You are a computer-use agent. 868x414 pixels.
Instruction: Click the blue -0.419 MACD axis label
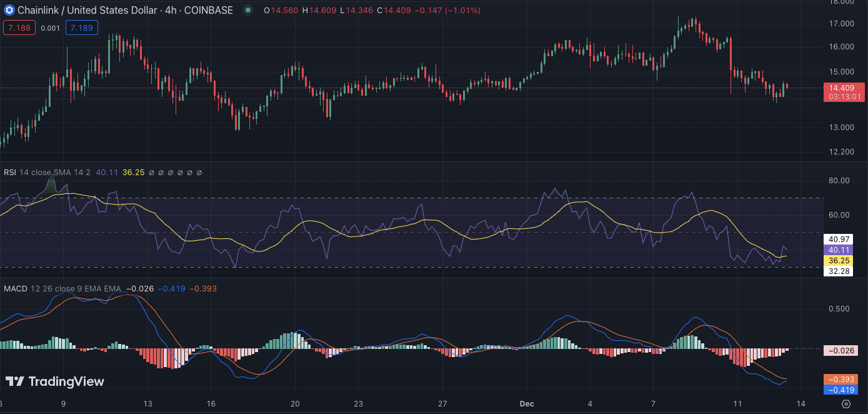pos(839,390)
